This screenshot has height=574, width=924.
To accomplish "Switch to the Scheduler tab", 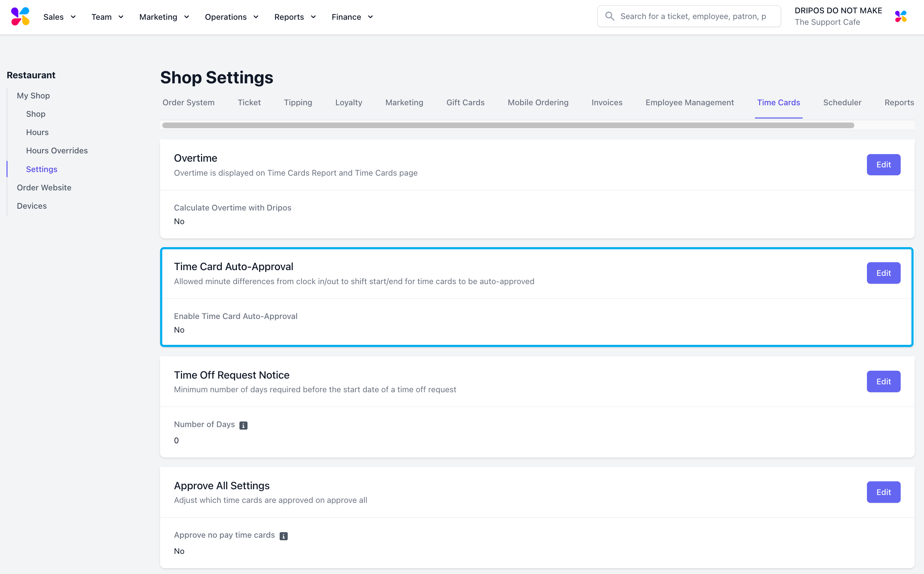I will coord(842,102).
